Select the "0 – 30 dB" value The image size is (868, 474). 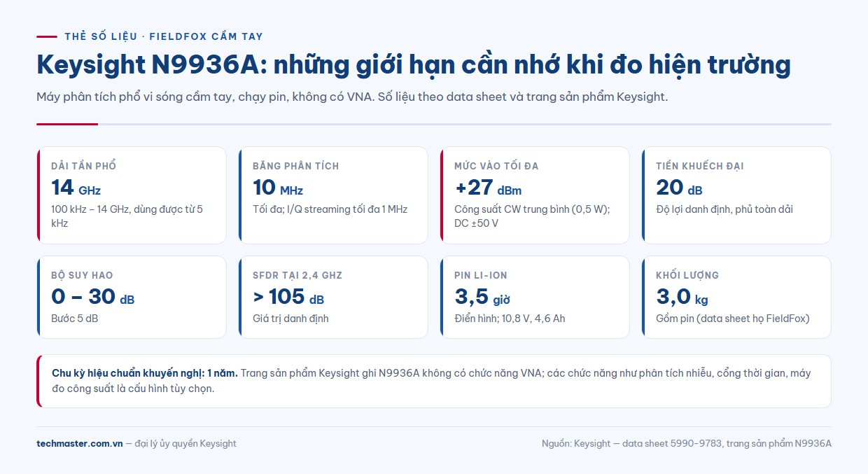coord(92,297)
